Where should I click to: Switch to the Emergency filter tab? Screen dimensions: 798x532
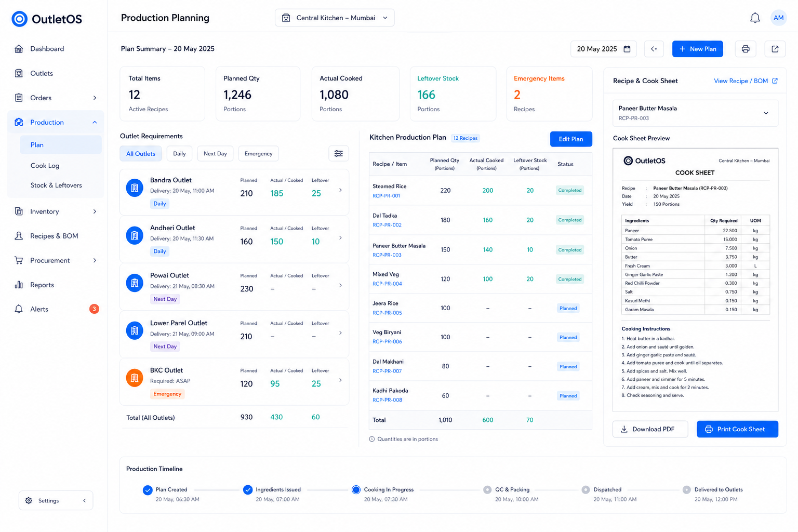click(x=258, y=154)
